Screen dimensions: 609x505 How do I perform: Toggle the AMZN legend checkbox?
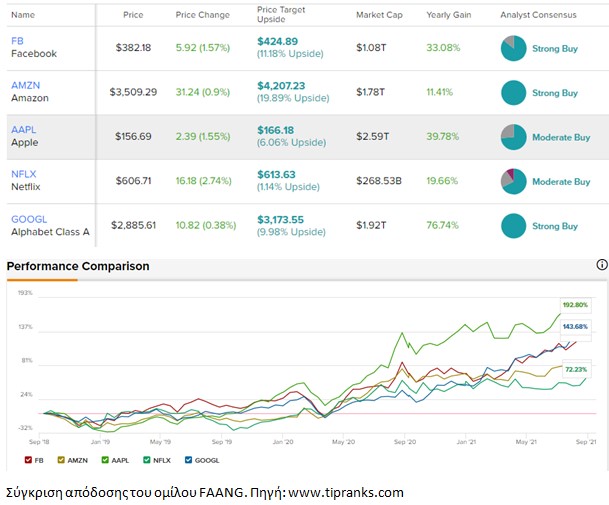61,460
